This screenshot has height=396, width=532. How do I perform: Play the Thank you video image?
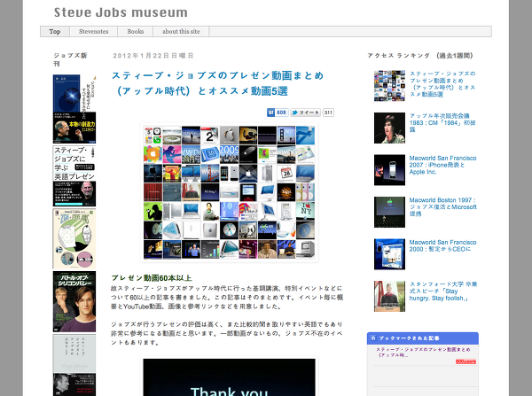point(229,377)
